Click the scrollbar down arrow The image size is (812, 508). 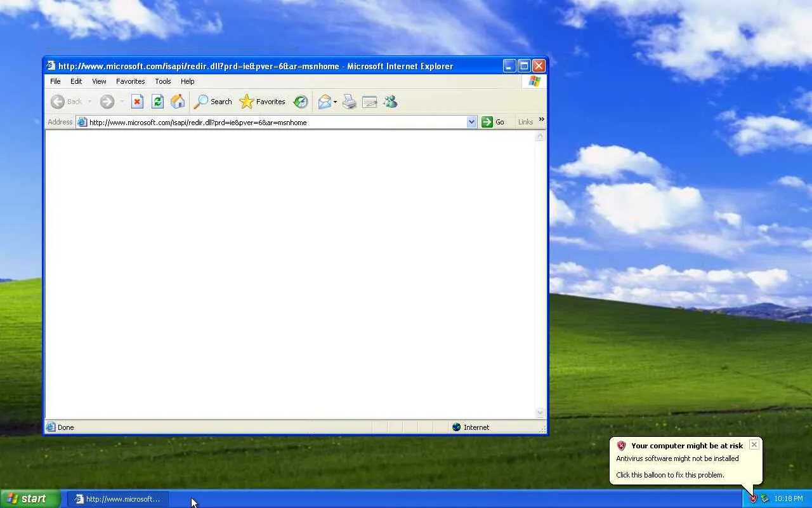pyautogui.click(x=540, y=413)
